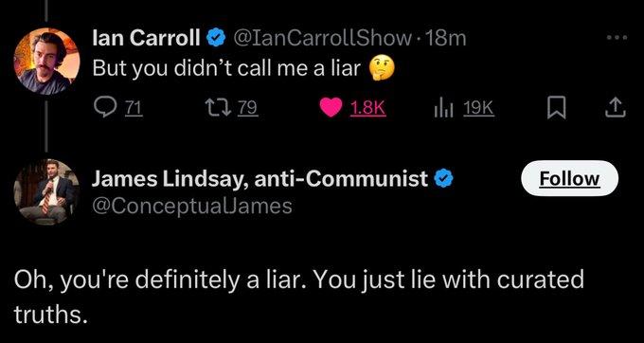View the 71 replies count

134,108
